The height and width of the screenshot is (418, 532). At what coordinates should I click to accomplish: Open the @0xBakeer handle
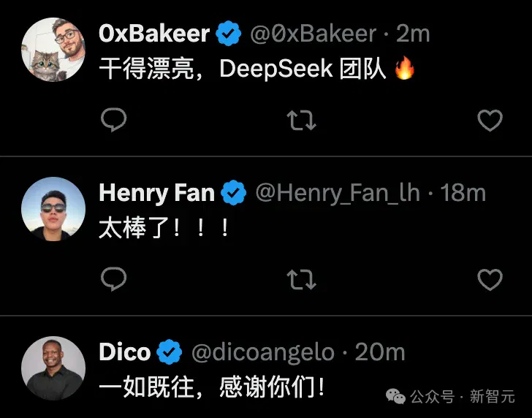pos(313,34)
